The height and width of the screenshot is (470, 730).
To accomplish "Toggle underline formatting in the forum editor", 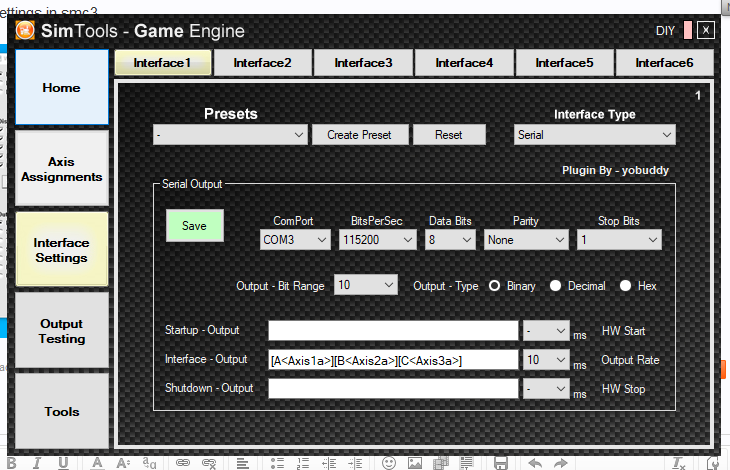I will pos(63,463).
